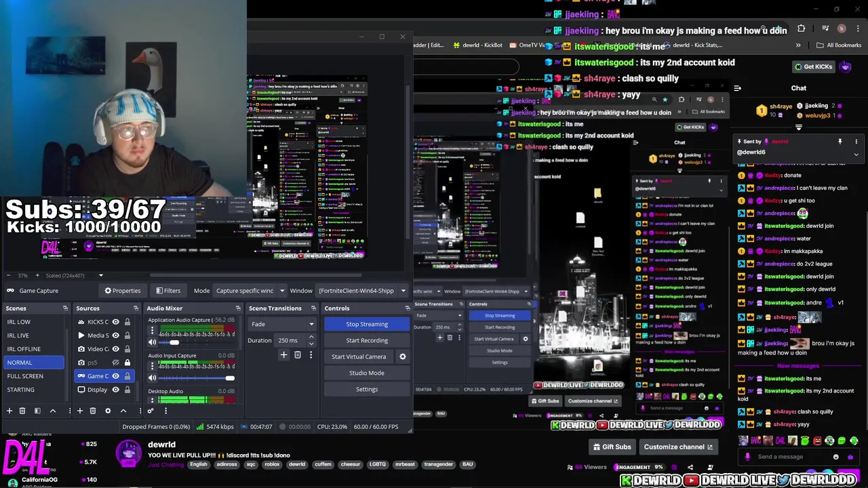Screen dimensions: 868x488
Task: Remove selected source with trash icon
Action: coord(93,411)
